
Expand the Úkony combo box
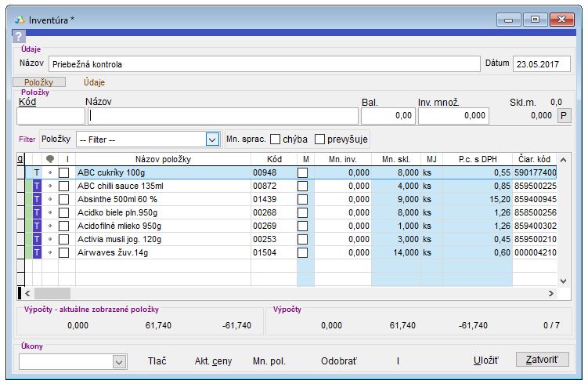pyautogui.click(x=119, y=361)
